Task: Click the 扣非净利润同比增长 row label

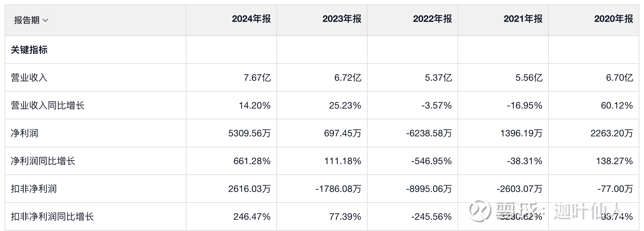Action: point(52,217)
